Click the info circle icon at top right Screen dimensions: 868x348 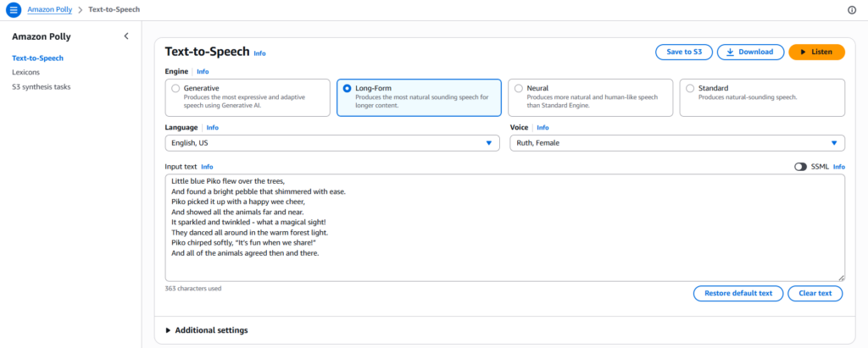click(x=852, y=10)
